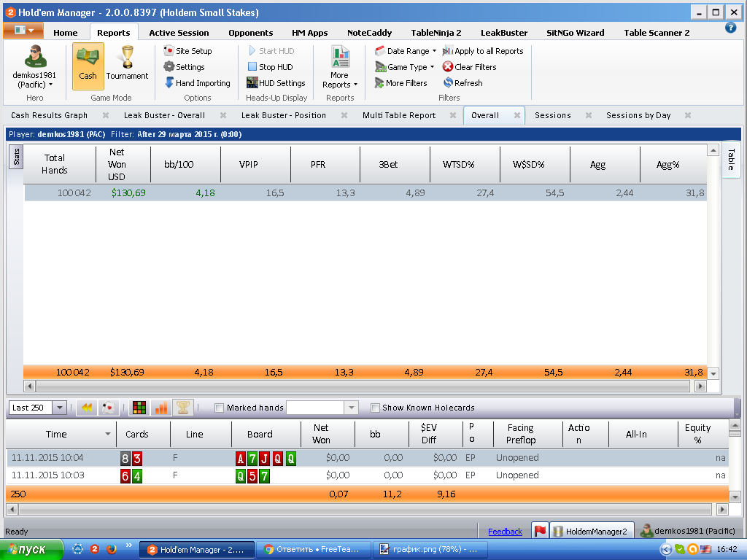The height and width of the screenshot is (560, 747).
Task: Click HoldemManager2 database button
Action: coord(592,531)
